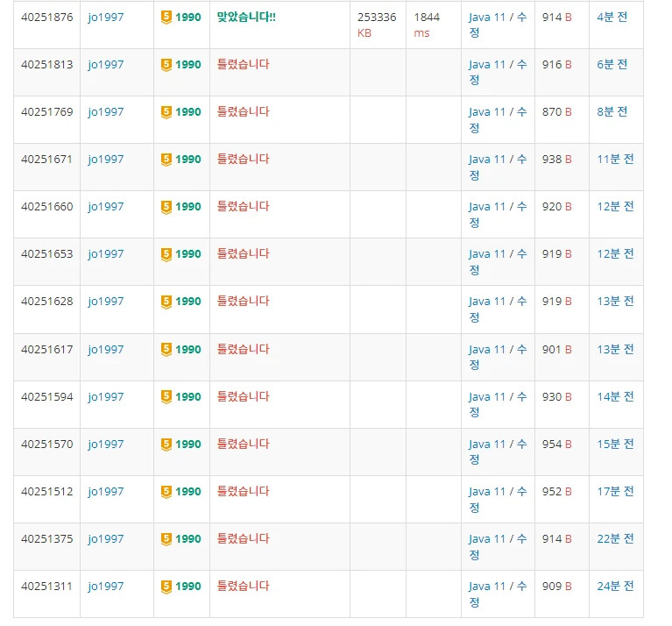This screenshot has width=672, height=626.
Task: Click submission number 40251671
Action: click(47, 160)
